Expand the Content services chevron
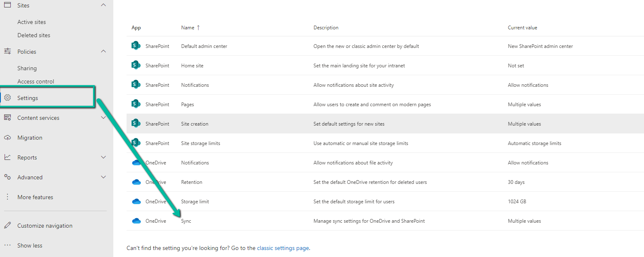The image size is (644, 257). click(x=103, y=118)
